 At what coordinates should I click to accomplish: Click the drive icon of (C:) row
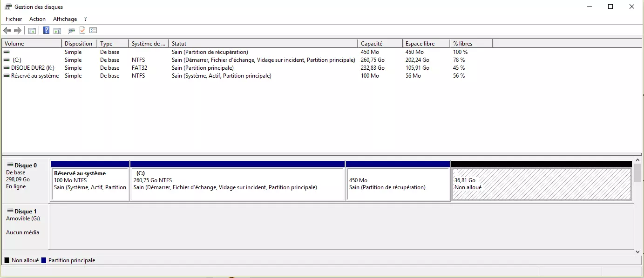(x=7, y=60)
